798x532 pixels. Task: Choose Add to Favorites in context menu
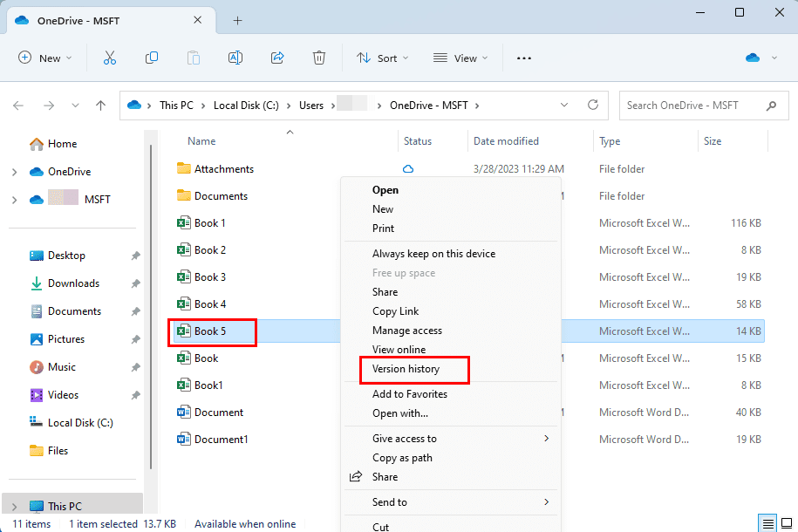pos(410,394)
